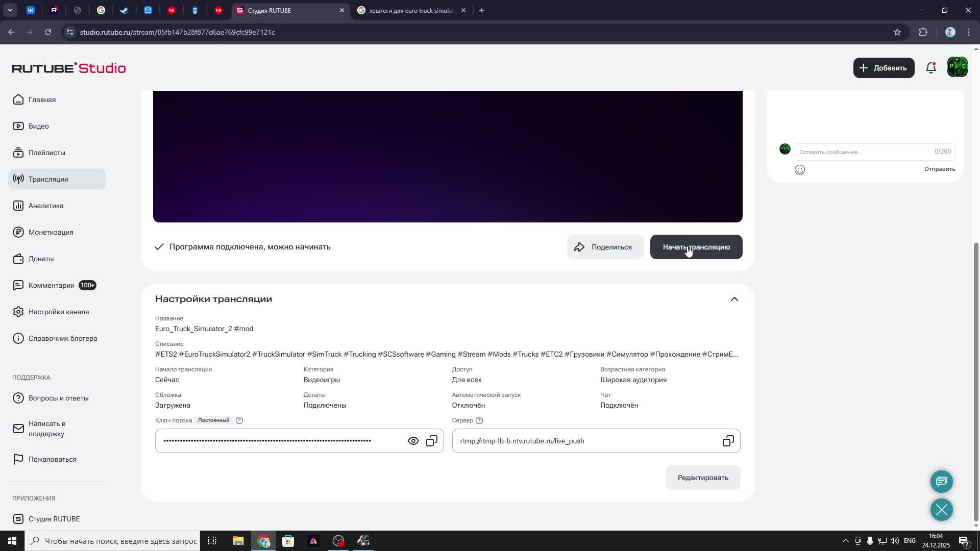Click the Поделиться share button
The height and width of the screenshot is (551, 980).
(605, 247)
